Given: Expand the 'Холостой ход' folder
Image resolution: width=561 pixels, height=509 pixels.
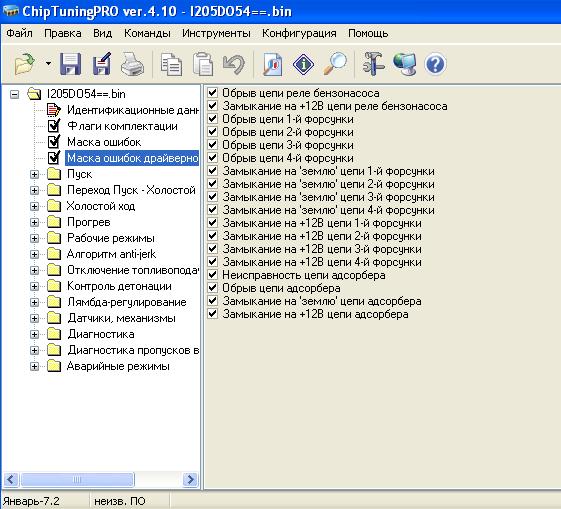Looking at the screenshot, I should pyautogui.click(x=34, y=206).
